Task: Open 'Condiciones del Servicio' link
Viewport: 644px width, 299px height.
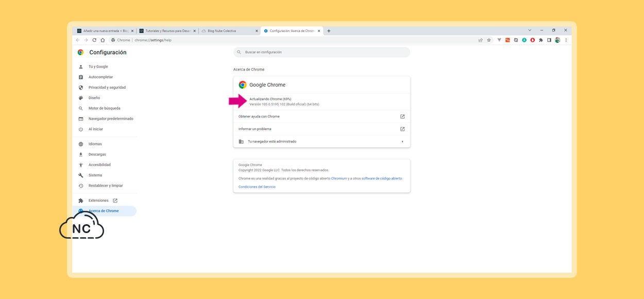Action: coord(257,187)
